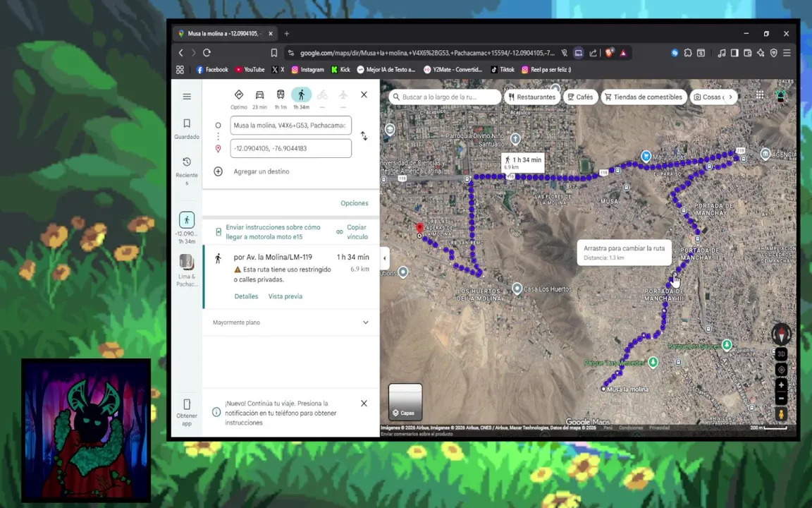
Task: Open the YouTube bookmark
Action: [x=250, y=69]
